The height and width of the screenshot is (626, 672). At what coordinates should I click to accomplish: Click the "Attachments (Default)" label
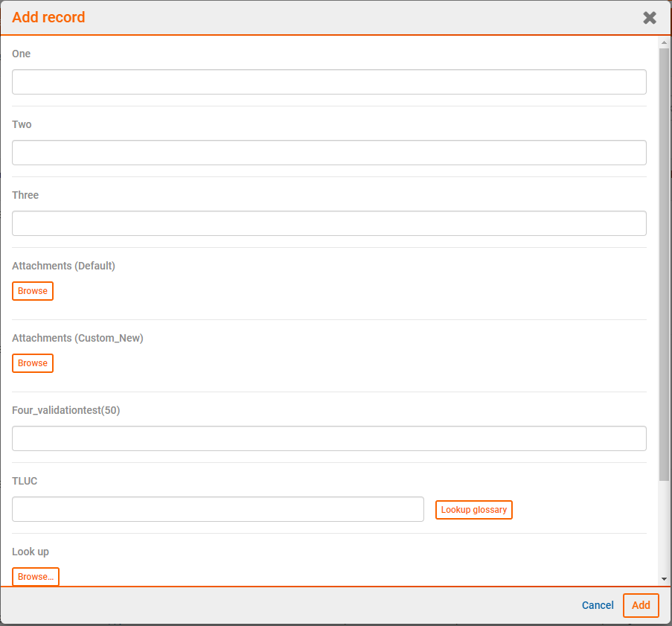click(63, 266)
